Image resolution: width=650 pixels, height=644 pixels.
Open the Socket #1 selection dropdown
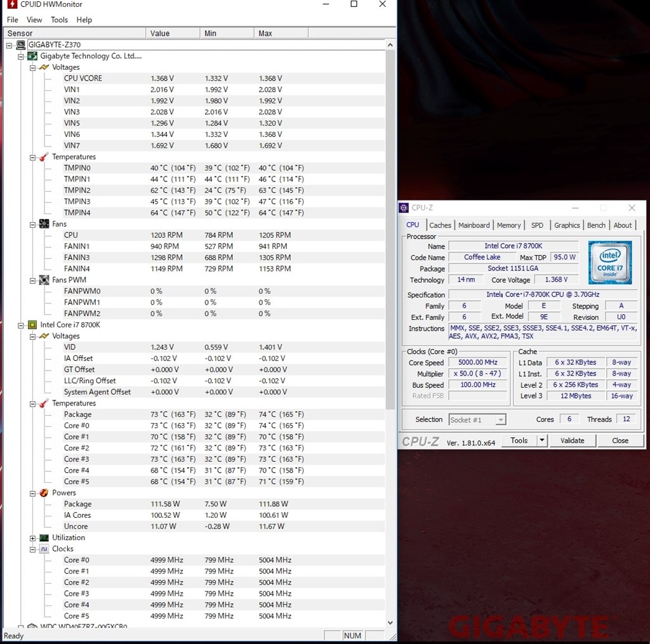pyautogui.click(x=501, y=420)
